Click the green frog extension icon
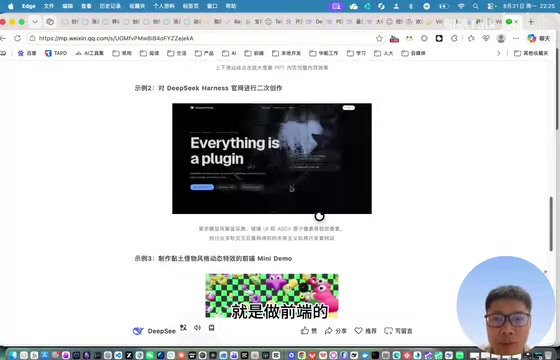This screenshot has height=360, width=560. [x=409, y=38]
